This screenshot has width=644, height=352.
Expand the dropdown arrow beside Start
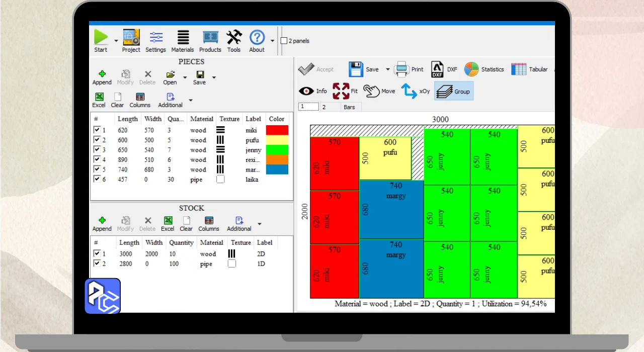point(116,41)
